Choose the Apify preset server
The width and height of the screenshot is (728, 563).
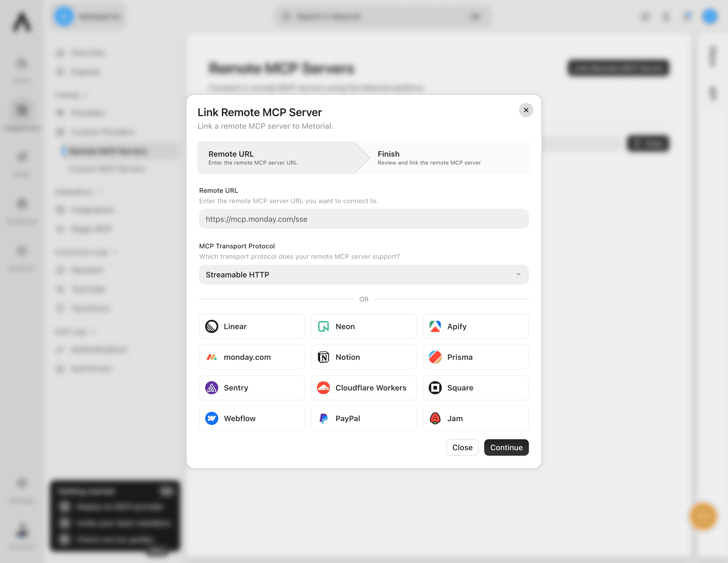(476, 326)
